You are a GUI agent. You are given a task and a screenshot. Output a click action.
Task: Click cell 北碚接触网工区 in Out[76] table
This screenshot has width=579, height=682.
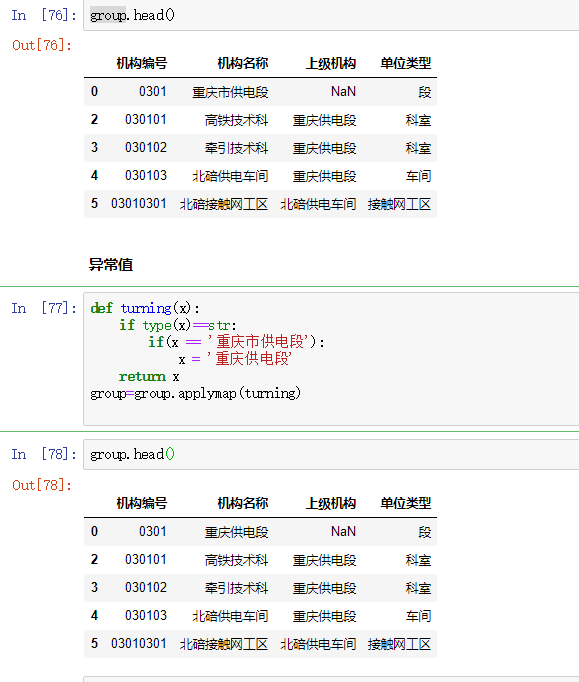click(224, 204)
